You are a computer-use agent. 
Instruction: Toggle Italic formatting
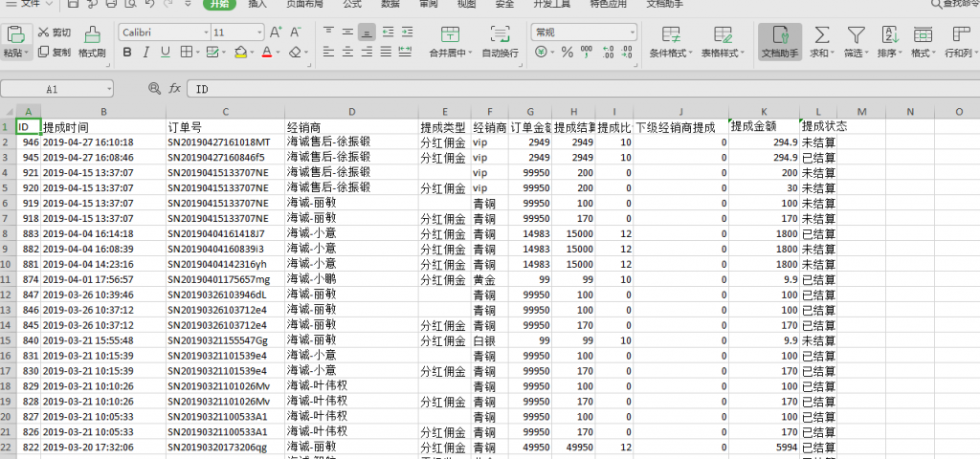146,52
